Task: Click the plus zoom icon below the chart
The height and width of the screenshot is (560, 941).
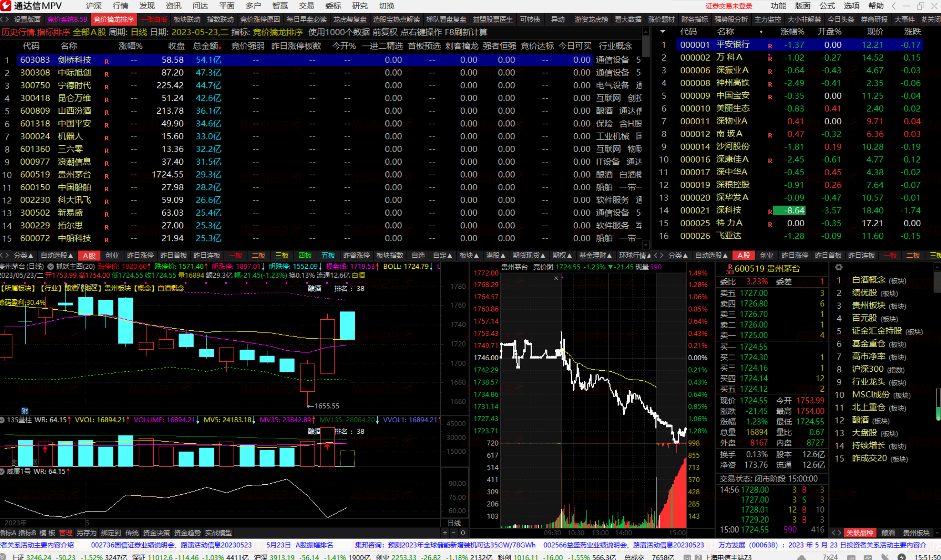Action: click(x=445, y=533)
